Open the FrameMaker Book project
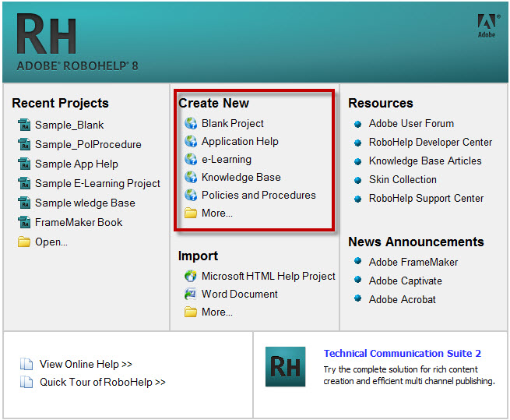The height and width of the screenshot is (420, 510). pos(79,223)
